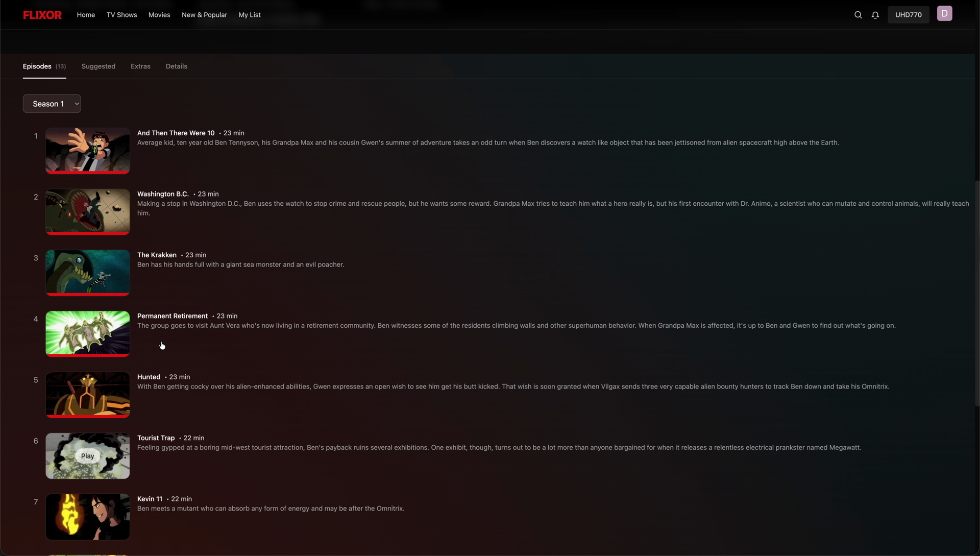This screenshot has height=556, width=980.
Task: Go to the Home page
Action: coord(86,15)
